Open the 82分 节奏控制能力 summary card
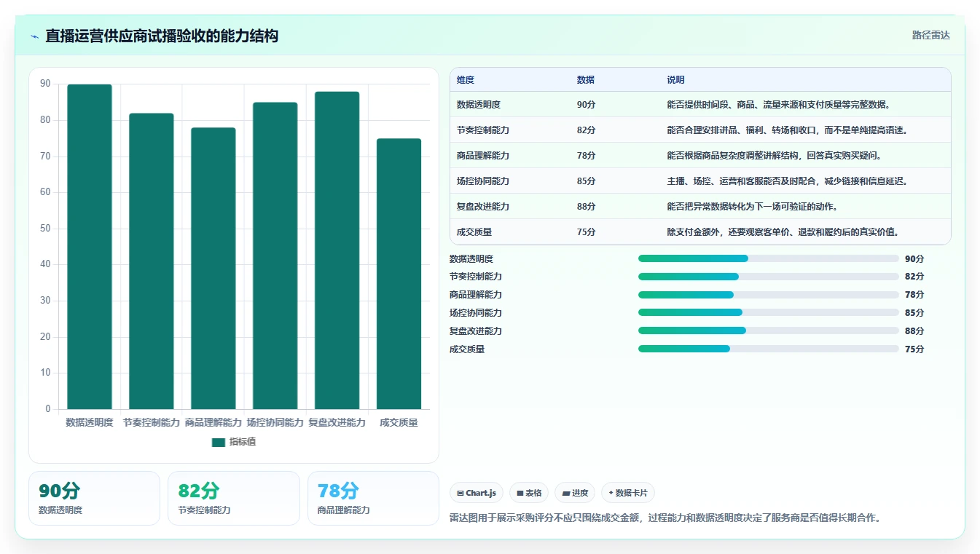 tap(234, 498)
